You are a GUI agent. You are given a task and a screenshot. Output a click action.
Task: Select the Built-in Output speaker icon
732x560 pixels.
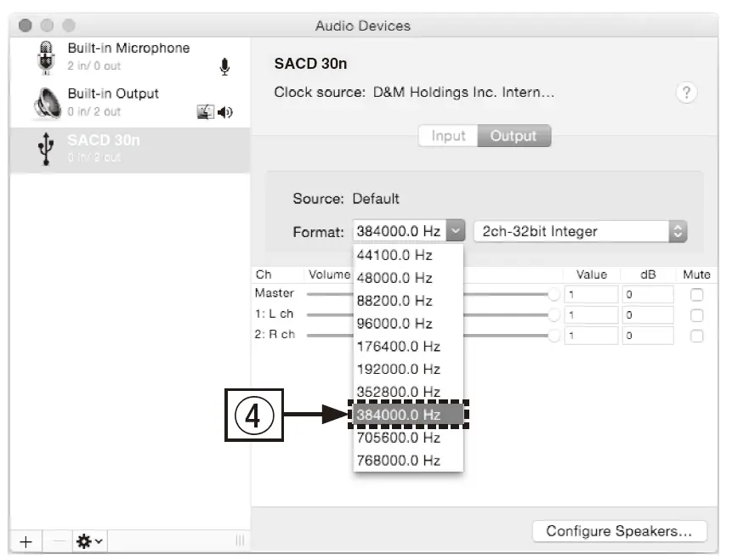point(47,103)
